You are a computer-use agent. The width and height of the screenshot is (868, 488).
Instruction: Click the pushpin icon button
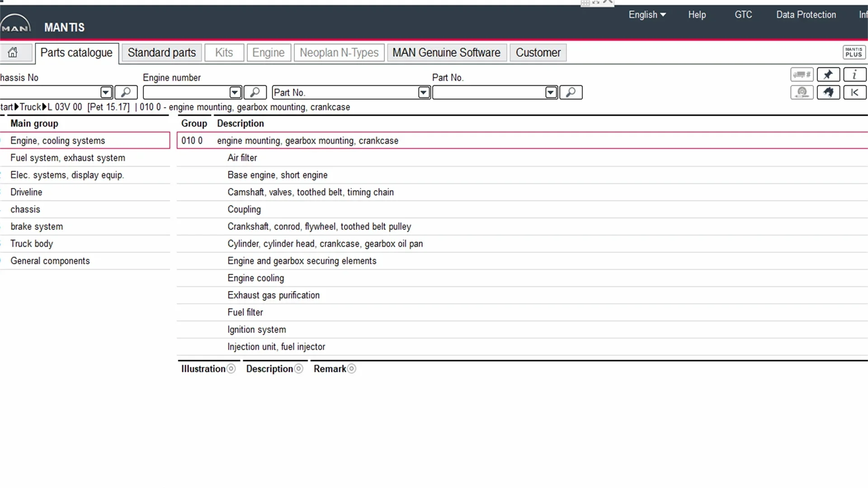pos(828,75)
